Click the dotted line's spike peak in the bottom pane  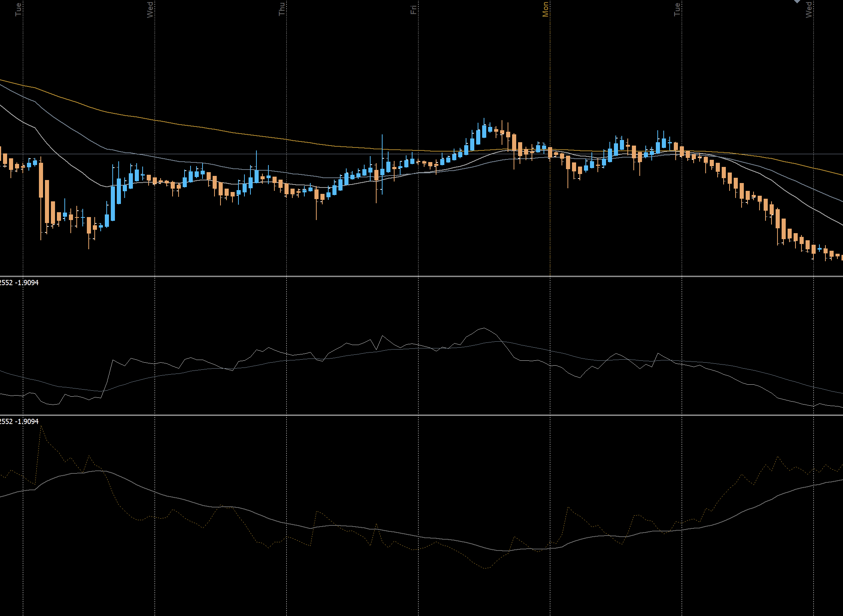[41, 426]
